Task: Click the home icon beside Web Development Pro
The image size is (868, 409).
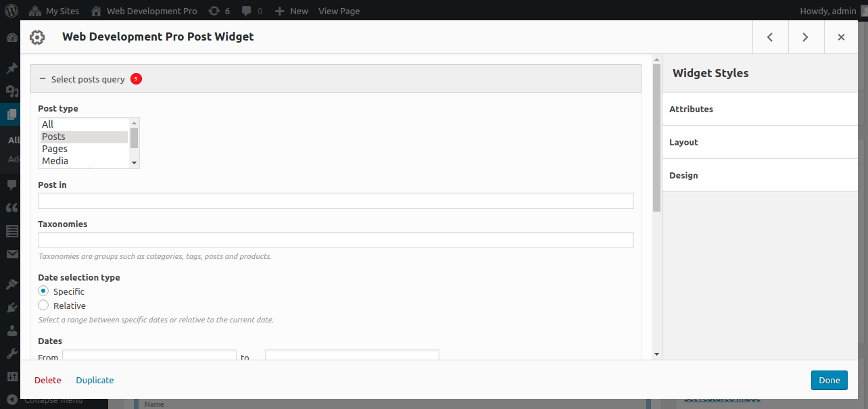Action: click(x=96, y=11)
